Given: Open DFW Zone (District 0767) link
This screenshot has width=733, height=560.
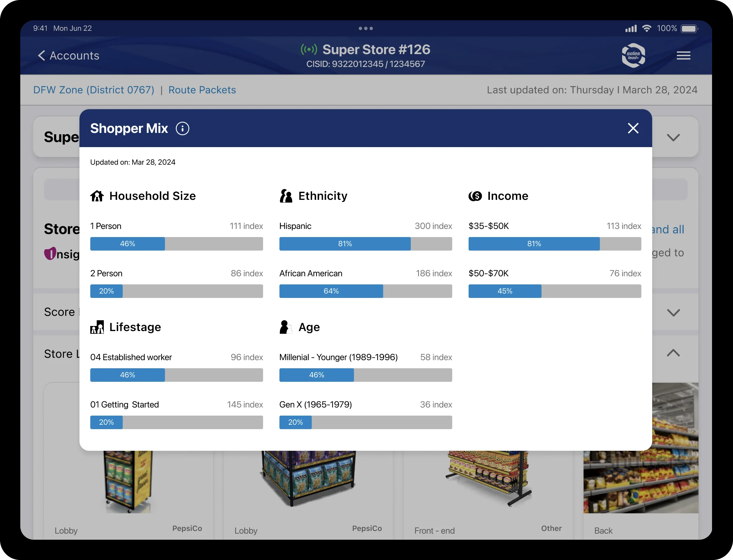Looking at the screenshot, I should tap(94, 90).
